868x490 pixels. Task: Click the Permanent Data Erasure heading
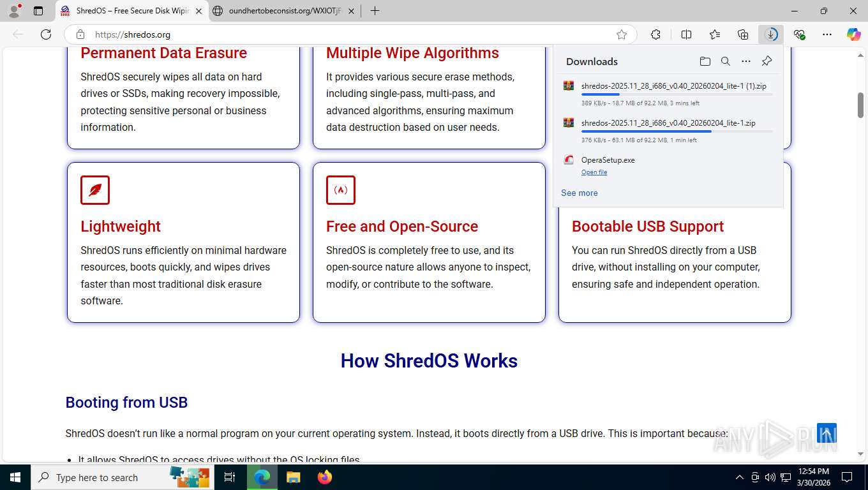(164, 53)
